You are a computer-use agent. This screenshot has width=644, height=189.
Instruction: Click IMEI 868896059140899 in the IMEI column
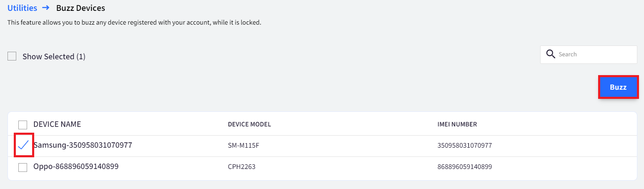465,167
